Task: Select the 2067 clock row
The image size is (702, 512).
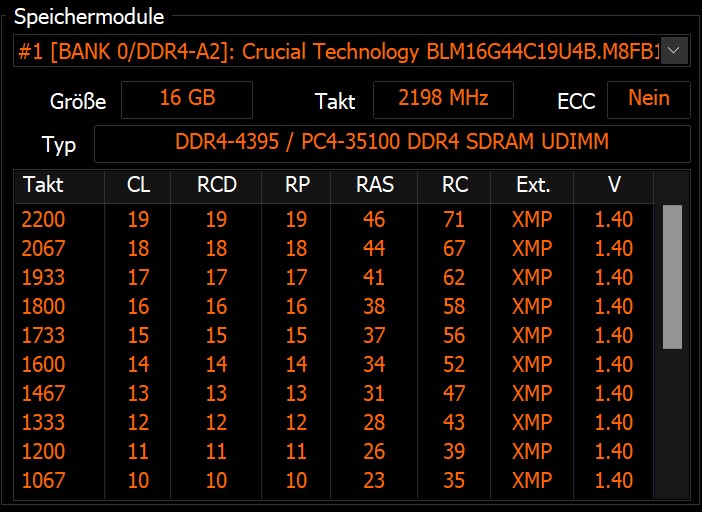Action: click(334, 248)
